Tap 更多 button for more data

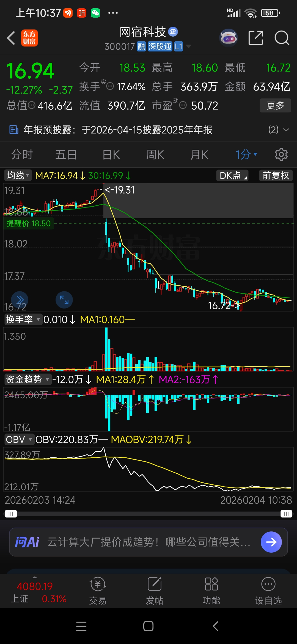pos(275,105)
